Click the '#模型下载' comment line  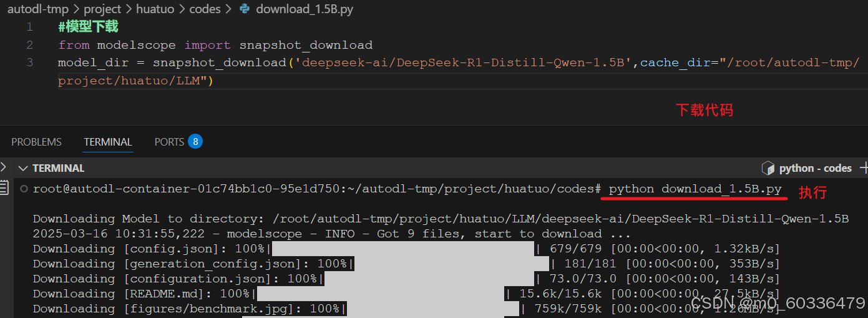(88, 27)
